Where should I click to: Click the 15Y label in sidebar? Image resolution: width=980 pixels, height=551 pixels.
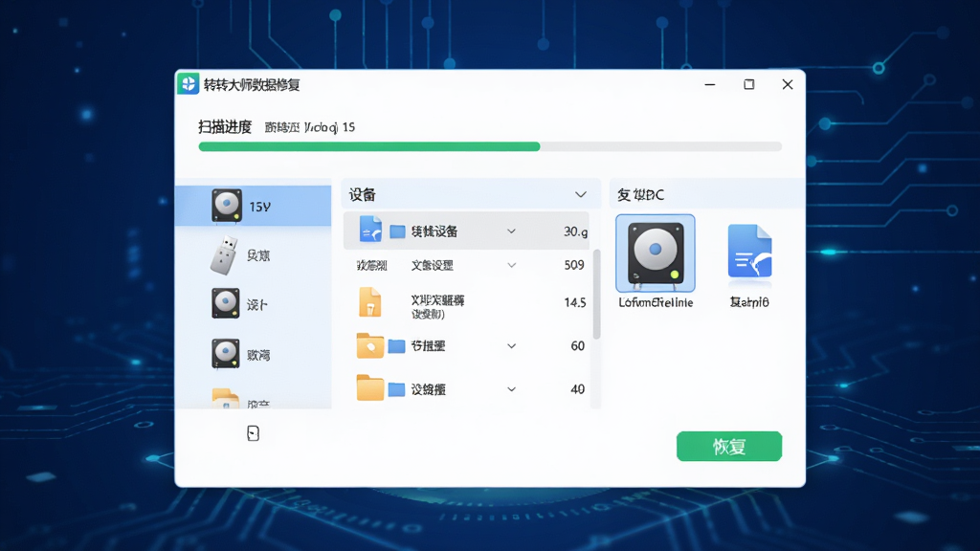pos(259,207)
